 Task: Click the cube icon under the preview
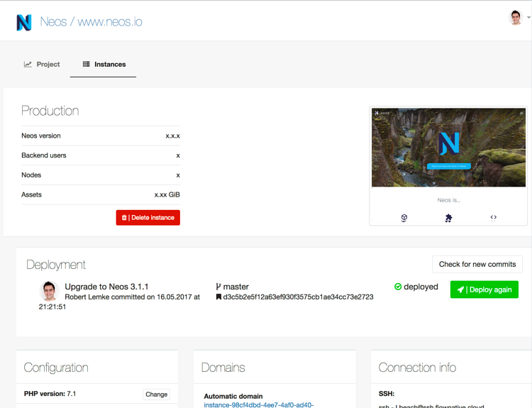404,218
